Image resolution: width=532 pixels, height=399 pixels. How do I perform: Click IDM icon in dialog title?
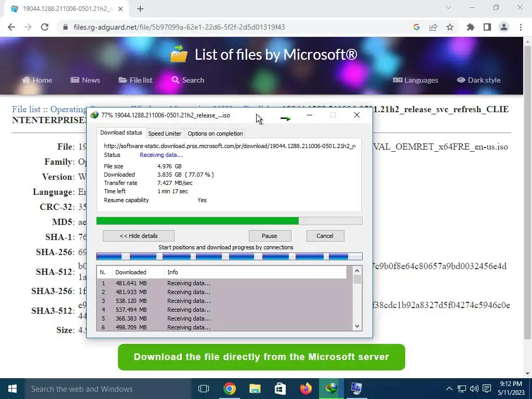(95, 115)
